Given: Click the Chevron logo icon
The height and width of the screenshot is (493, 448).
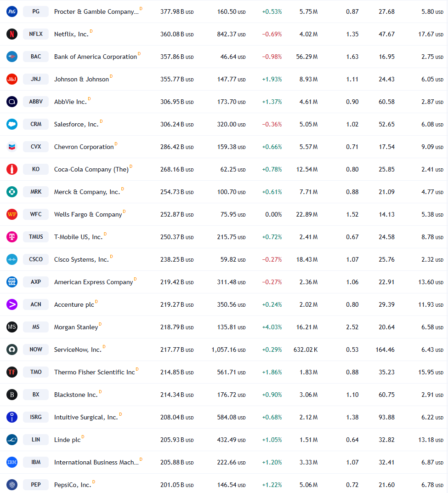Looking at the screenshot, I should click(12, 147).
